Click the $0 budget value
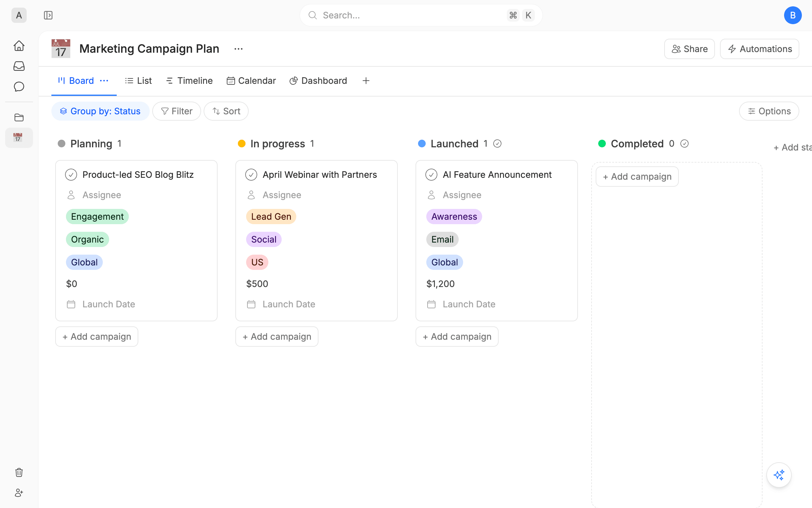 (x=71, y=284)
